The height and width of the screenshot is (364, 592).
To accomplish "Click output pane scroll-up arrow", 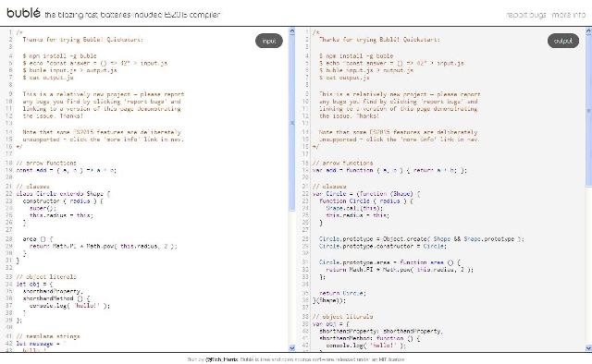I will pyautogui.click(x=588, y=31).
